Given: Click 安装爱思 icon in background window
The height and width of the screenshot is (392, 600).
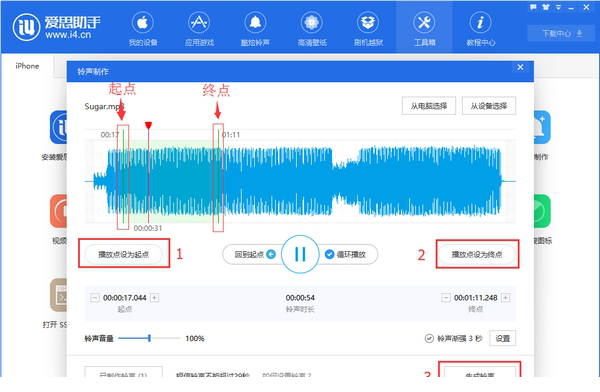Looking at the screenshot, I should [58, 128].
